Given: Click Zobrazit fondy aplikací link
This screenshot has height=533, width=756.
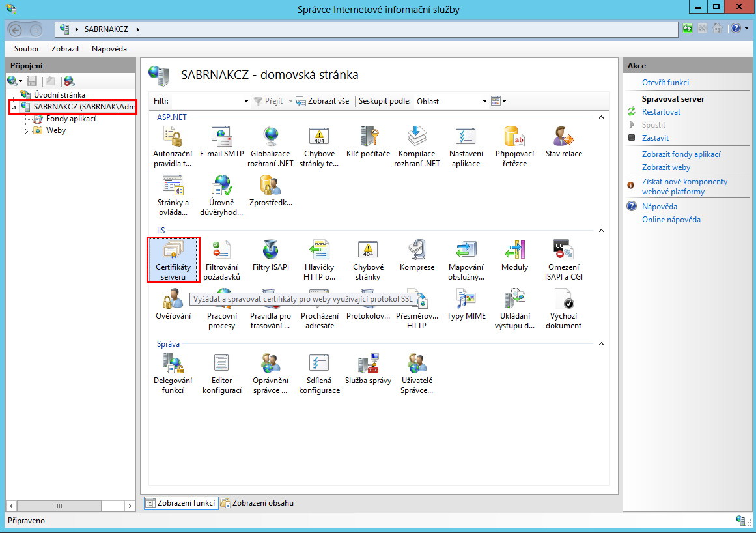Looking at the screenshot, I should click(x=681, y=154).
